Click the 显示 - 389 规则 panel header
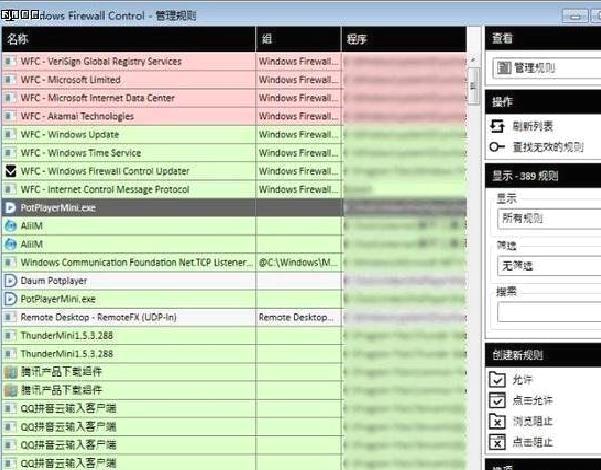The width and height of the screenshot is (601, 470). coord(543,176)
